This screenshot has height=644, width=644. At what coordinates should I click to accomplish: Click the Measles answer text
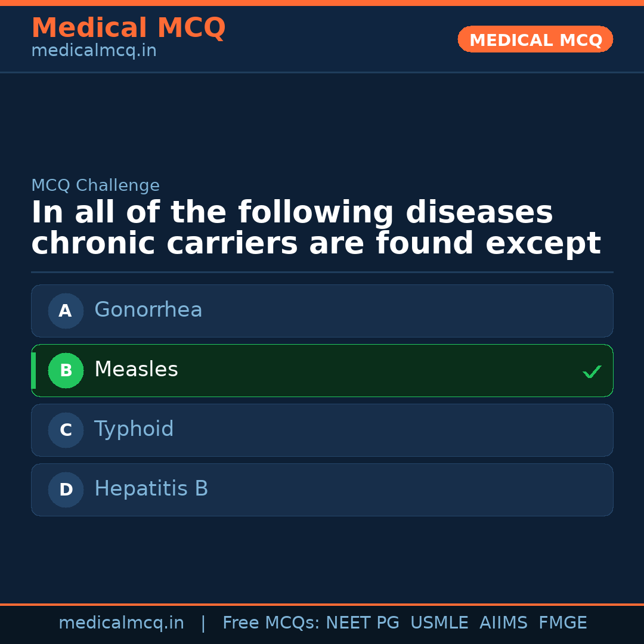(x=136, y=370)
